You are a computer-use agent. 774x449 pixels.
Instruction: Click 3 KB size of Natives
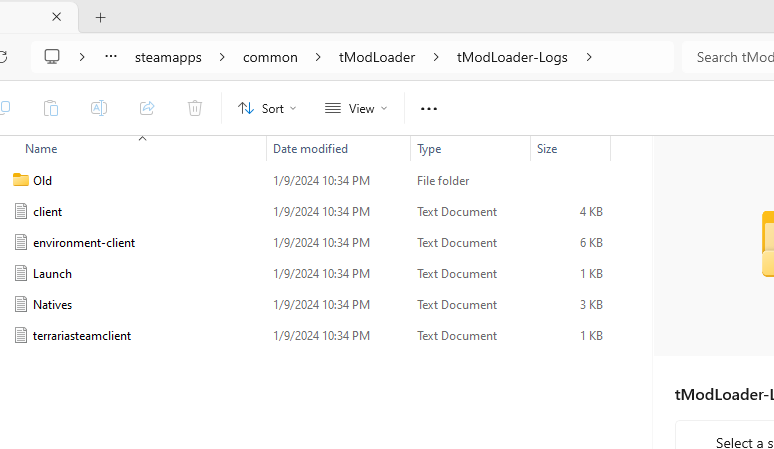coord(591,305)
